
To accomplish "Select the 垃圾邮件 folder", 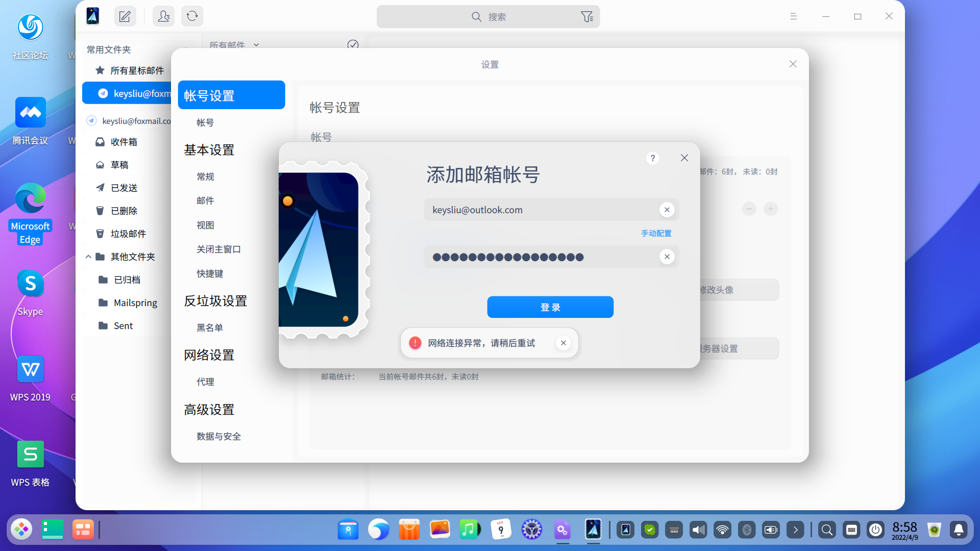I will 128,233.
